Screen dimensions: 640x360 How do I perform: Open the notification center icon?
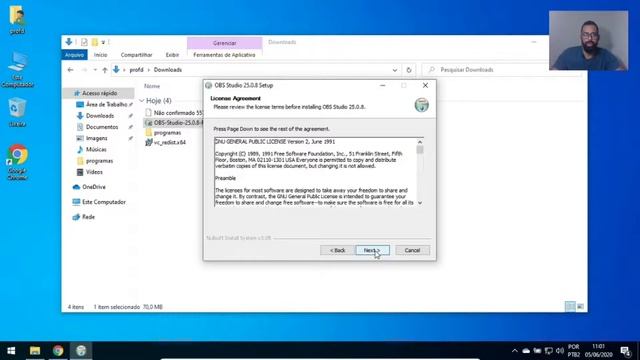click(625, 351)
